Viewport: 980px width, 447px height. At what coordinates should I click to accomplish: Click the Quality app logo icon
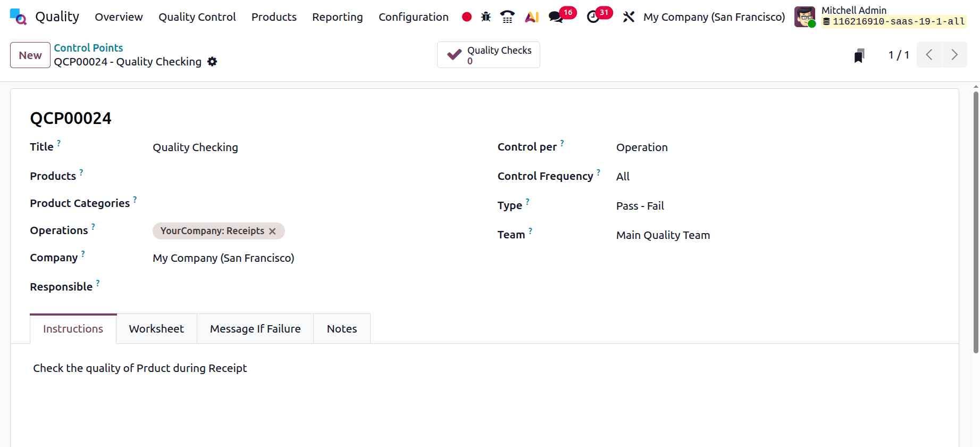(18, 16)
